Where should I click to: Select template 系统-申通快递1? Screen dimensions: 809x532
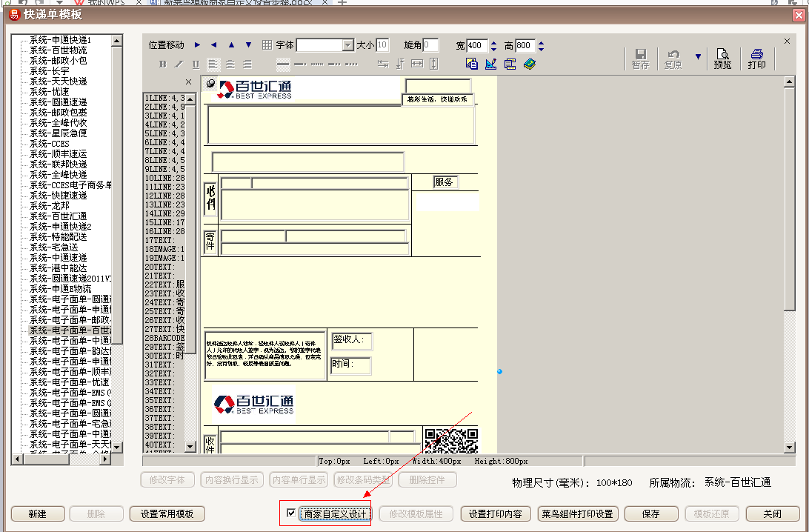tap(60, 40)
